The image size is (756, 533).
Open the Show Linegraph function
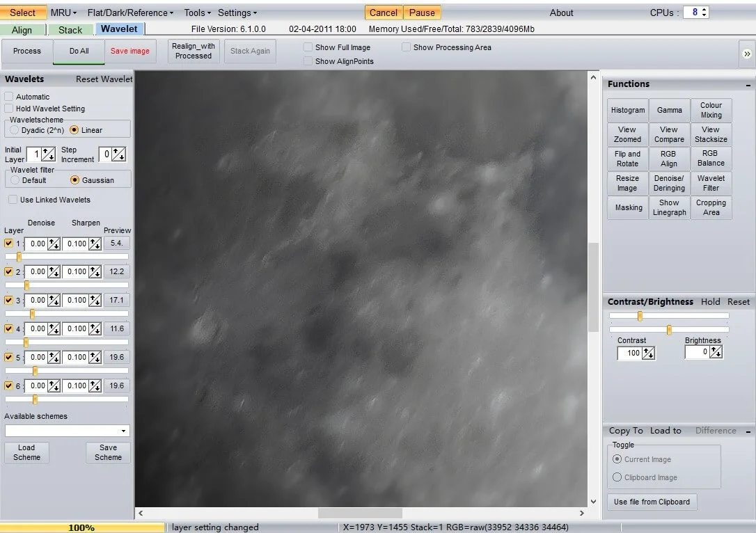coord(669,207)
